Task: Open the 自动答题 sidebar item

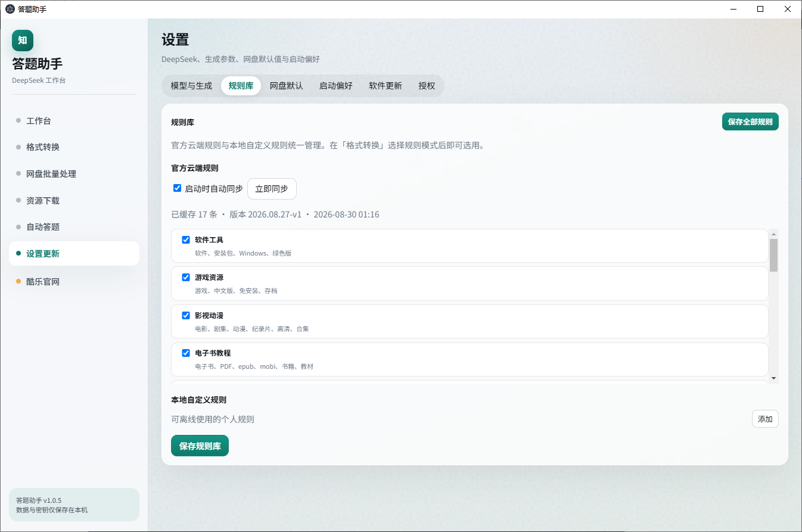Action: [74, 227]
